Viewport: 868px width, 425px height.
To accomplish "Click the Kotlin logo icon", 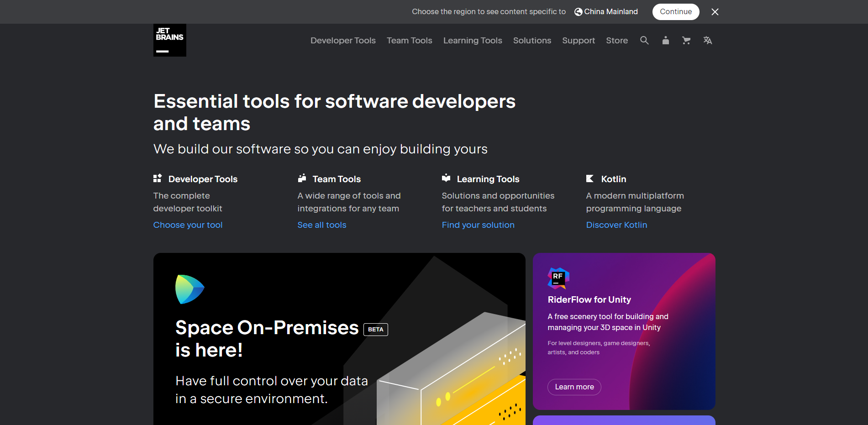I will pos(590,178).
